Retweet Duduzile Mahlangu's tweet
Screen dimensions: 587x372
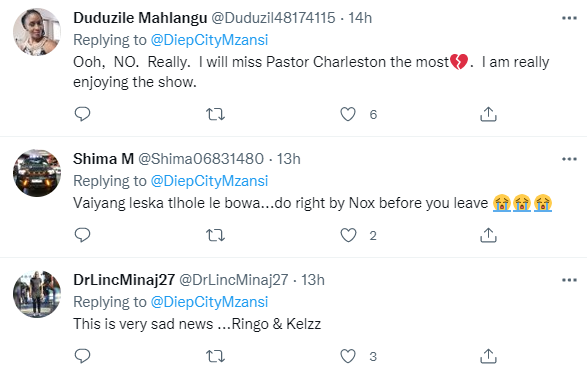(x=216, y=114)
